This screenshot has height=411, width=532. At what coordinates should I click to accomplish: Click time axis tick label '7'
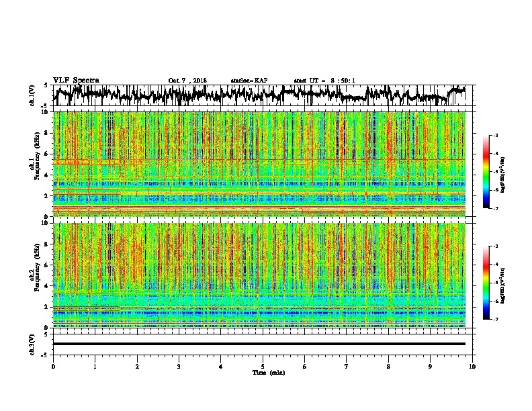click(x=347, y=367)
